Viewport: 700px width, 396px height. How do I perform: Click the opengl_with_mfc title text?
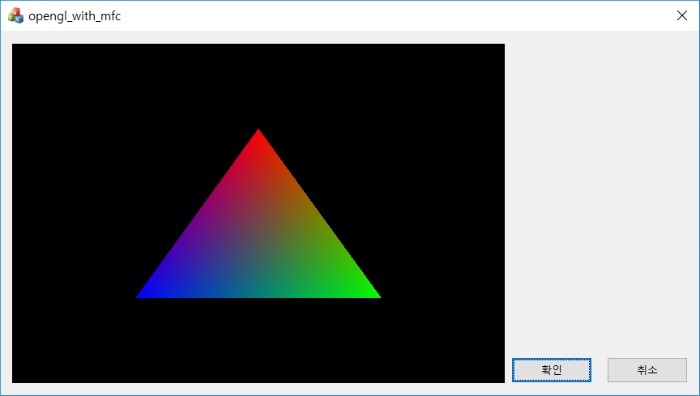pyautogui.click(x=75, y=16)
